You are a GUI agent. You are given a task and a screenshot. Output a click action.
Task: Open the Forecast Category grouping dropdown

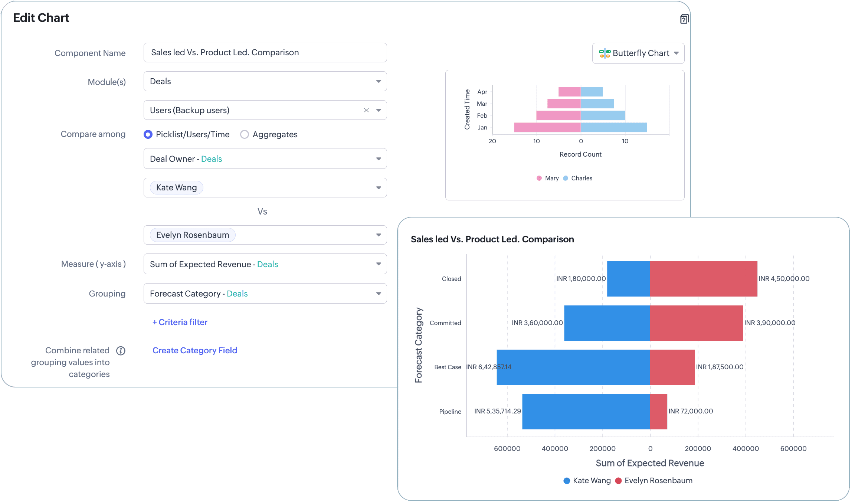point(378,294)
